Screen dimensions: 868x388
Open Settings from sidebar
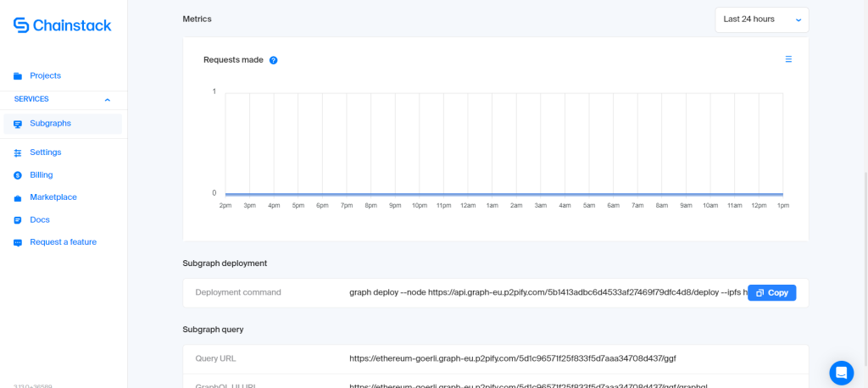(x=46, y=152)
